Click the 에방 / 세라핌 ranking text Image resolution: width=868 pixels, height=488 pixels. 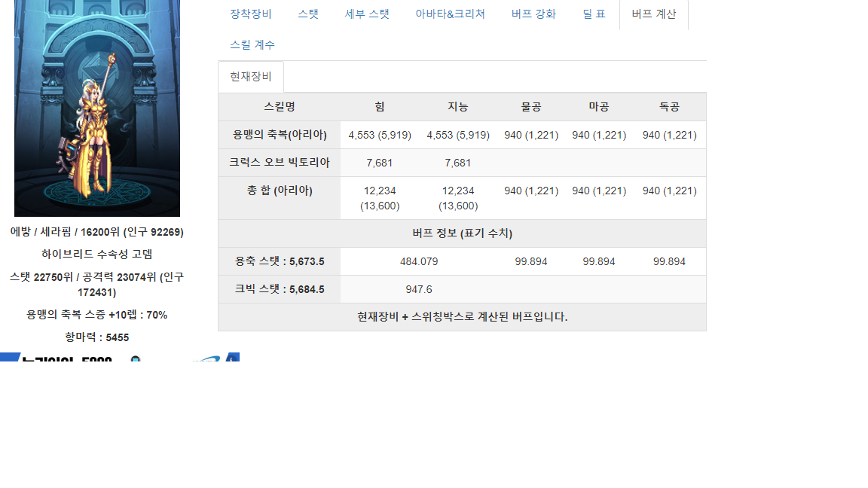(x=97, y=232)
